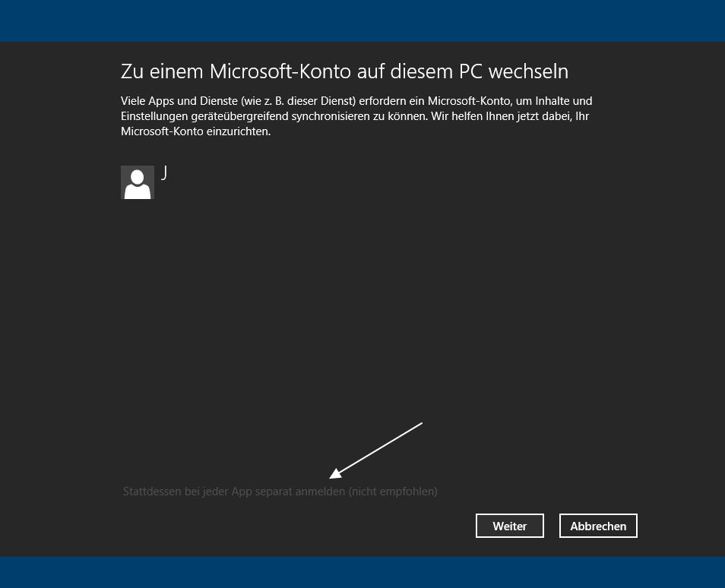This screenshot has width=725, height=588.
Task: Click the "(nicht empfohlen)" part of link
Action: (x=393, y=492)
